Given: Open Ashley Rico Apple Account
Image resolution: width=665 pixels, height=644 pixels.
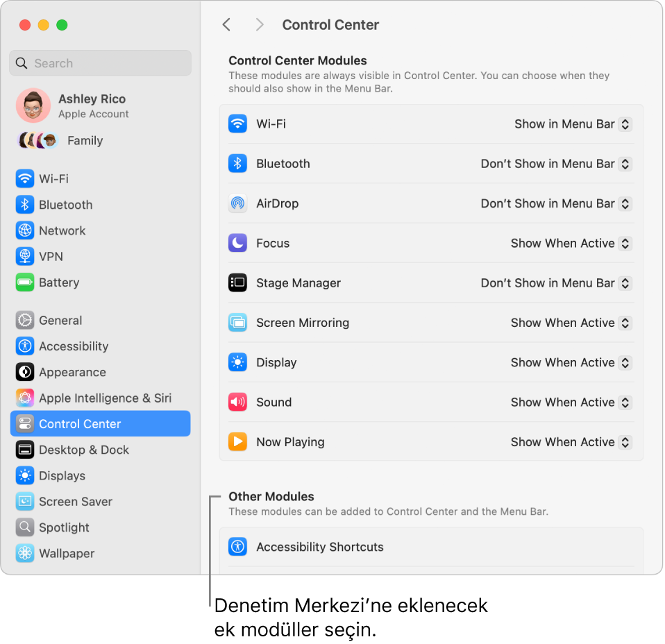Looking at the screenshot, I should click(100, 105).
